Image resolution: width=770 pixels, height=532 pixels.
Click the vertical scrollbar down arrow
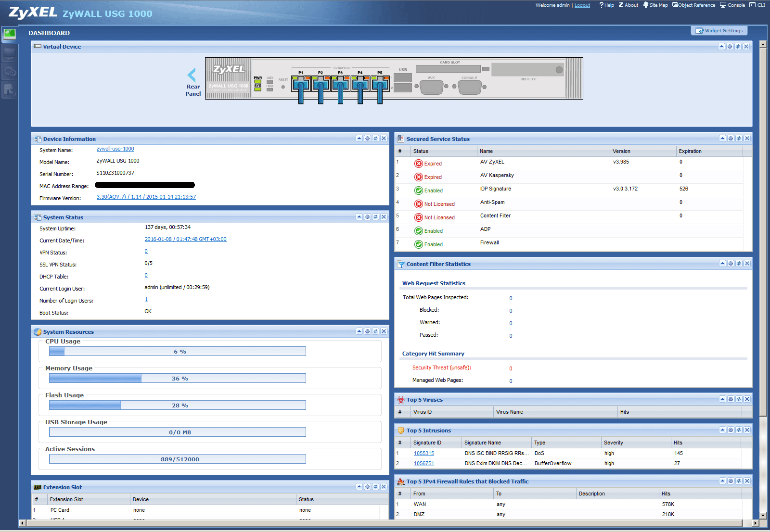[763, 516]
